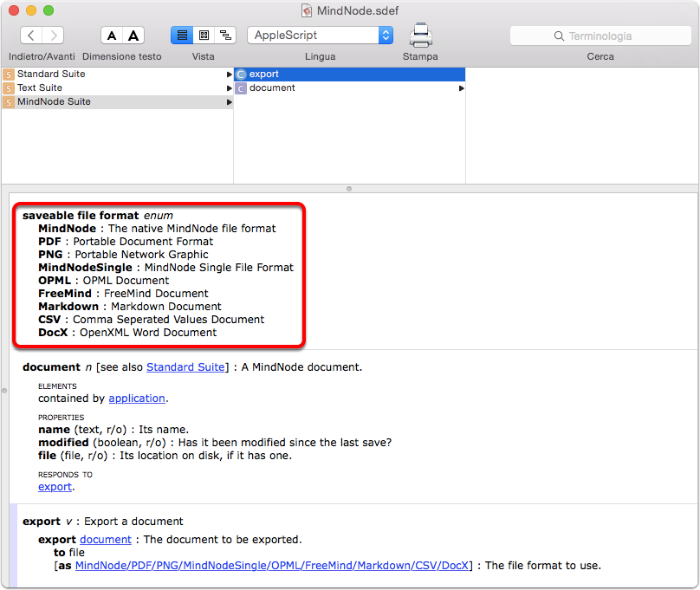The width and height of the screenshot is (700, 590).
Task: Click the 'modified' property text
Action: (x=63, y=442)
